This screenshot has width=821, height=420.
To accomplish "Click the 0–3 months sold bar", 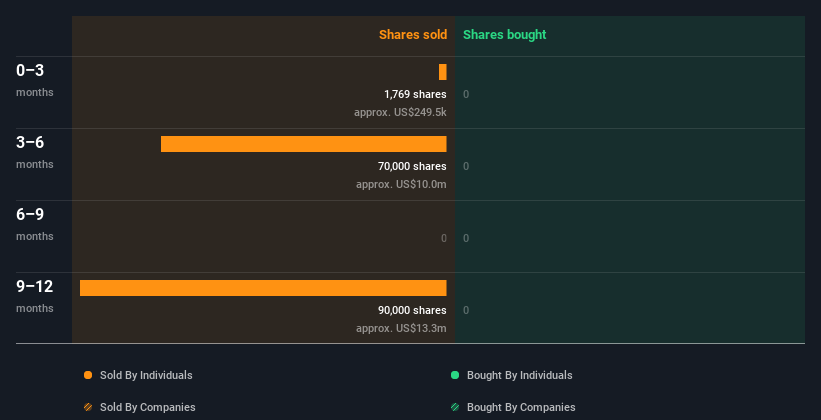I will (x=443, y=72).
